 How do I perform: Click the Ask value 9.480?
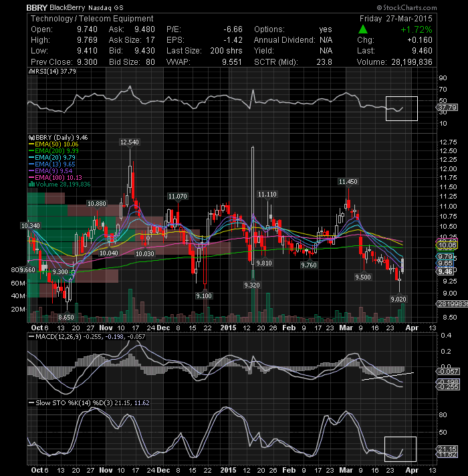(x=145, y=29)
